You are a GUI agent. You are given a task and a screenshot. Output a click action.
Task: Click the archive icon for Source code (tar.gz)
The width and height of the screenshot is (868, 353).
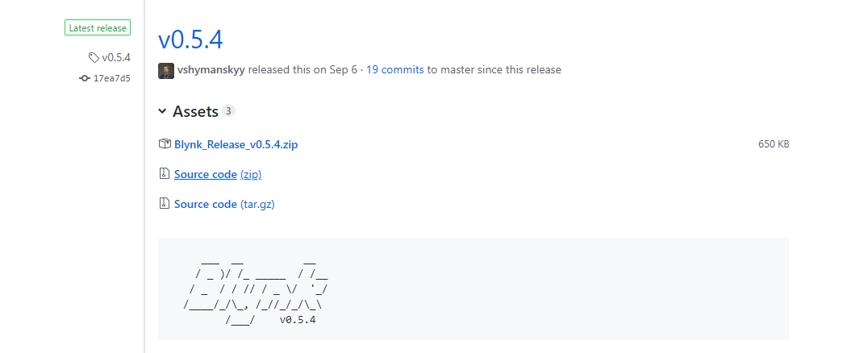(x=164, y=204)
